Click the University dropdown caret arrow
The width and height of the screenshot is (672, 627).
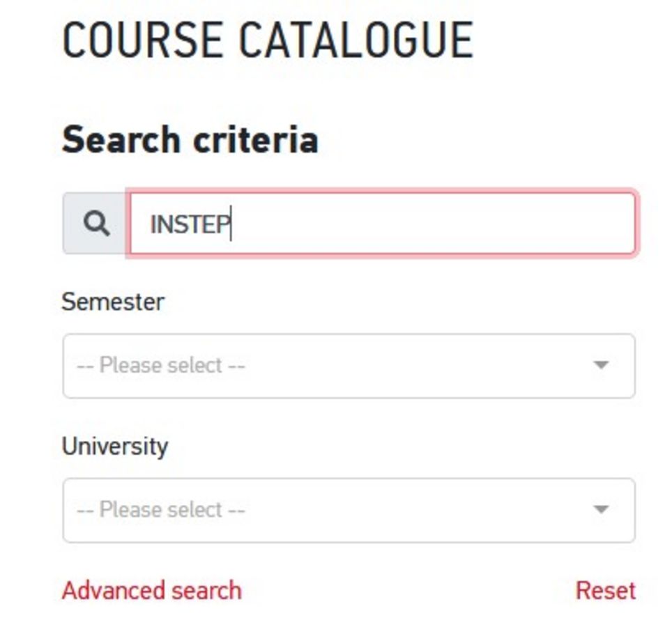[601, 509]
